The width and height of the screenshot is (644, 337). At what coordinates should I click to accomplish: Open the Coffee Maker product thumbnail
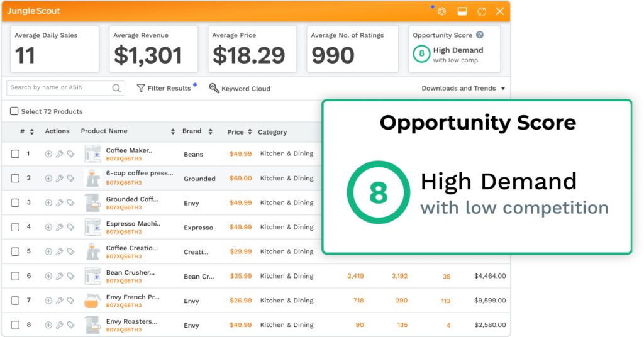92,154
